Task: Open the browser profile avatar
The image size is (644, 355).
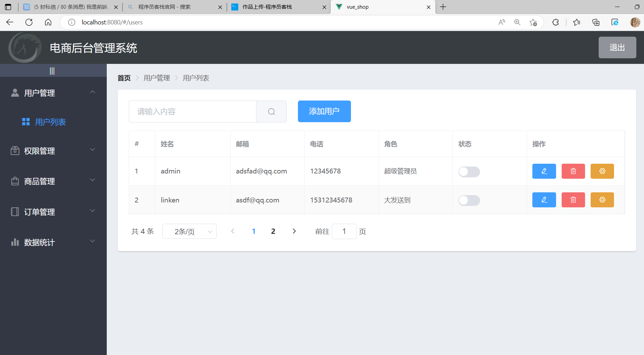Action: [635, 22]
